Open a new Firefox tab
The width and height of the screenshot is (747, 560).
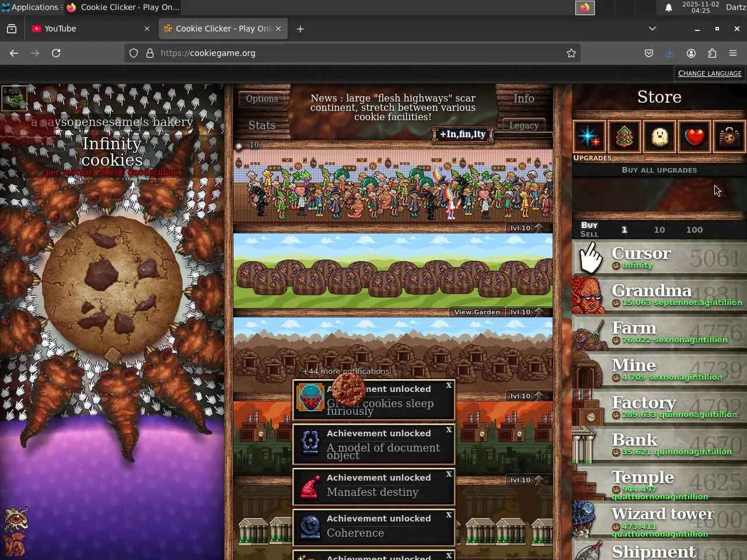[300, 29]
